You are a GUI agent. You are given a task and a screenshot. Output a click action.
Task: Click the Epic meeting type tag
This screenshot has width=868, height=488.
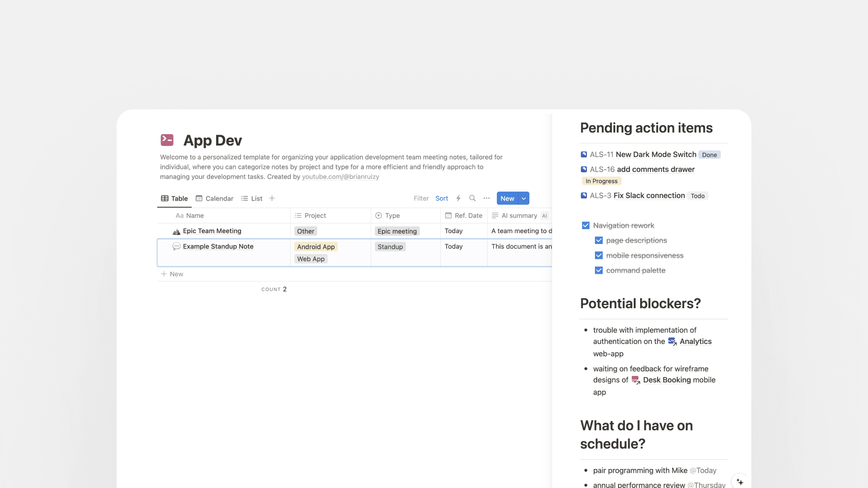[397, 231]
